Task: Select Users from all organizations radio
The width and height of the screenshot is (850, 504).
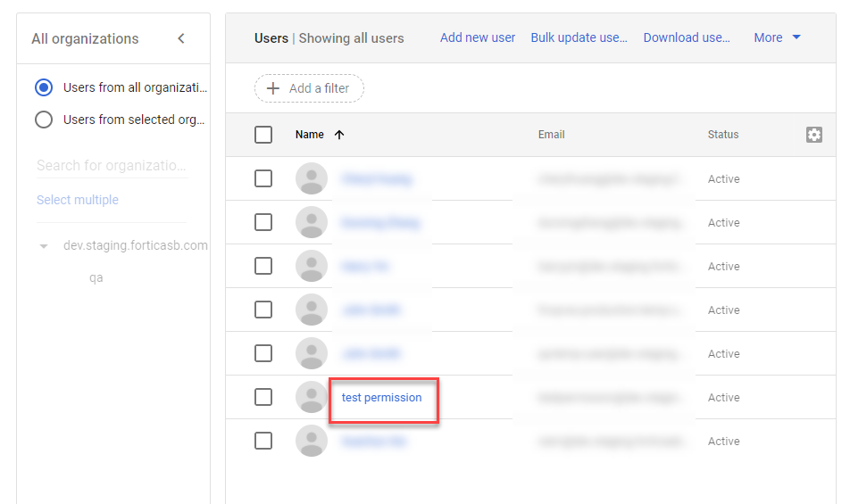Action: 44,87
